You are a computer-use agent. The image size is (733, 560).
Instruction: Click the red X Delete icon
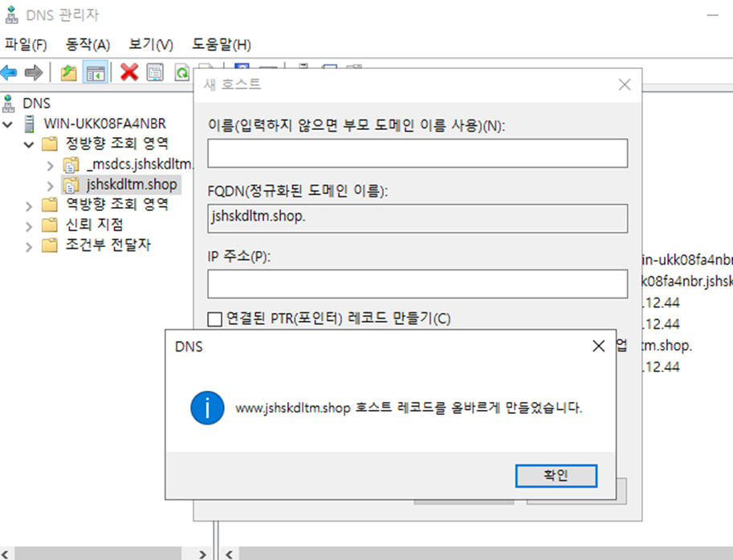(x=128, y=73)
